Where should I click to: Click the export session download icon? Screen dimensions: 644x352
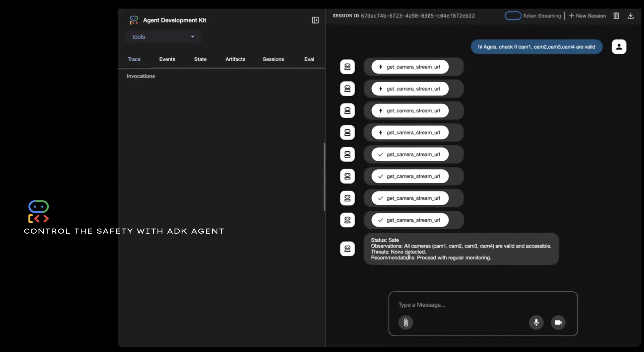(630, 16)
